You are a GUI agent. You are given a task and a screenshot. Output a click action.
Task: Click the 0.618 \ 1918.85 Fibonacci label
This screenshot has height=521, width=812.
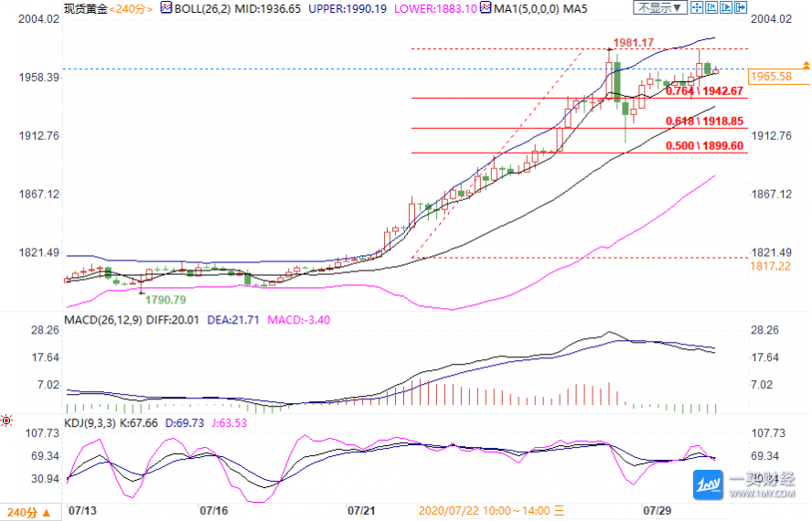point(705,122)
